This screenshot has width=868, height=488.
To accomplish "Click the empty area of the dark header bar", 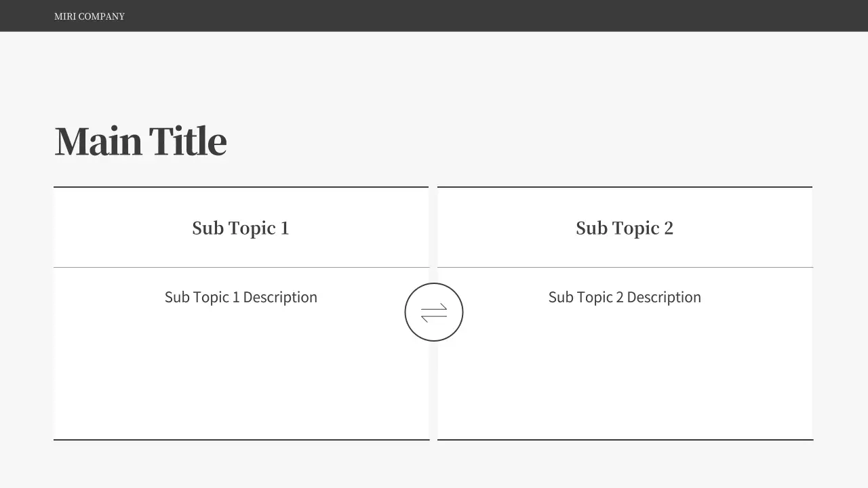I will coord(475,16).
